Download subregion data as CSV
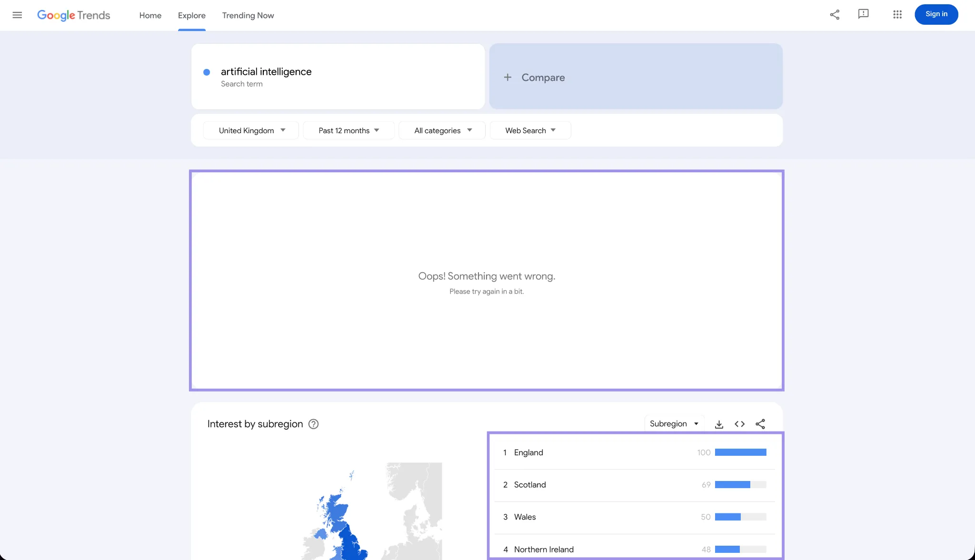 [x=719, y=424]
